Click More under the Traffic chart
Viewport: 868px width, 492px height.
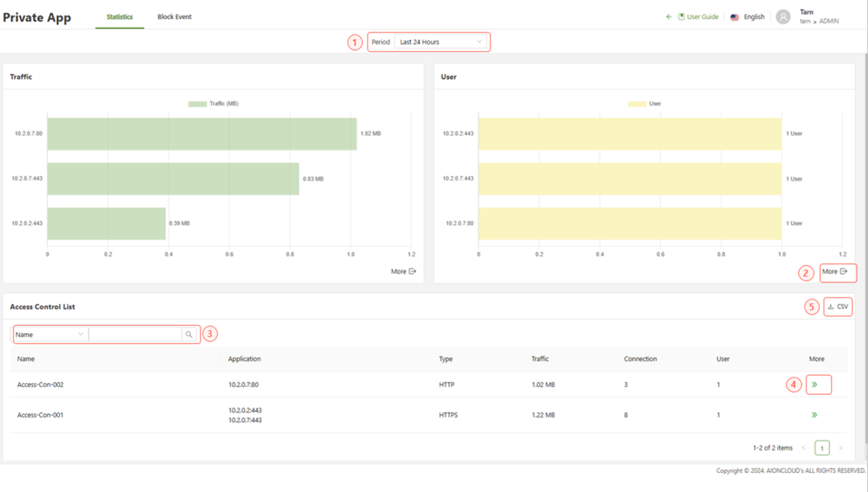403,272
